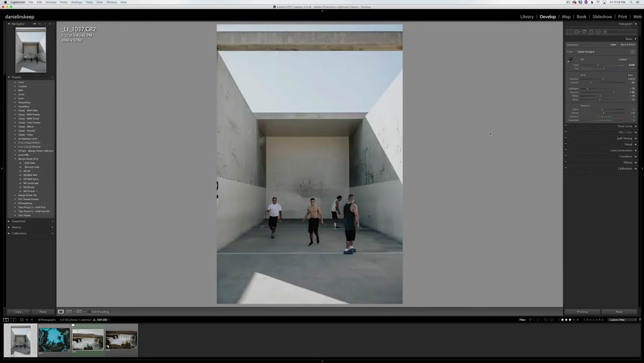Toggle the Detail panel on/off switch
Viewport: 644px width, 363px height.
[566, 144]
